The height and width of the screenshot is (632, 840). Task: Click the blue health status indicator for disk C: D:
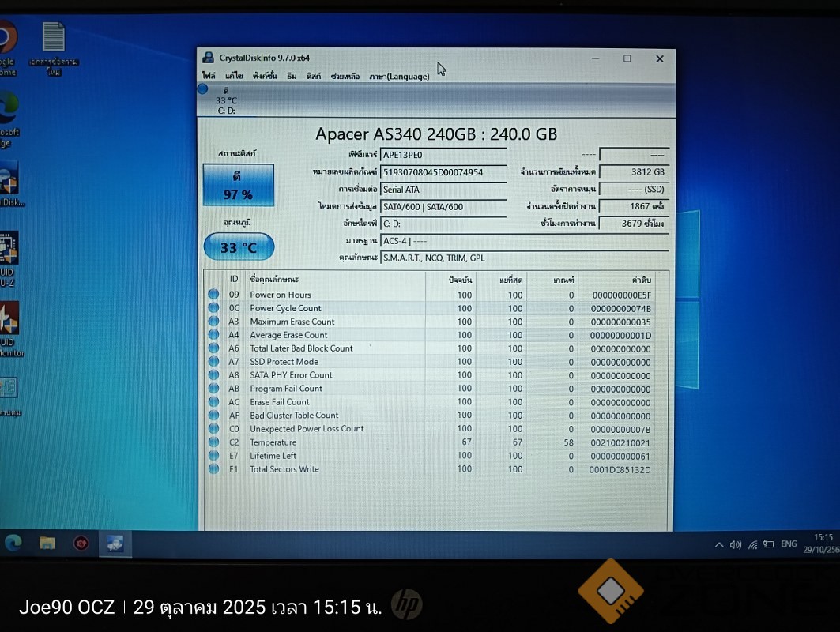tap(202, 89)
